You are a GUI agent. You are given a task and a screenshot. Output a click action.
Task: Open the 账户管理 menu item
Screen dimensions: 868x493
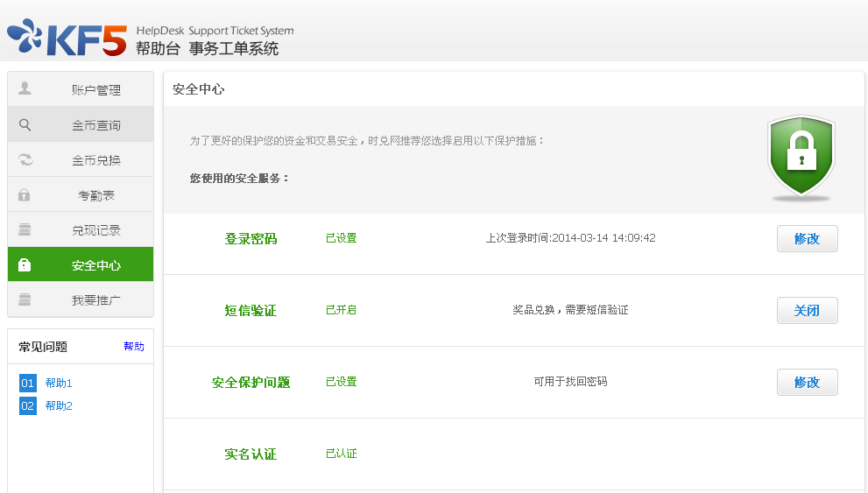coord(81,89)
